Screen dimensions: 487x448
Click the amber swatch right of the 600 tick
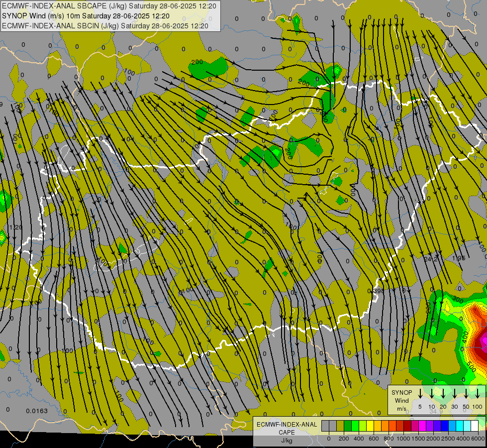(378, 426)
